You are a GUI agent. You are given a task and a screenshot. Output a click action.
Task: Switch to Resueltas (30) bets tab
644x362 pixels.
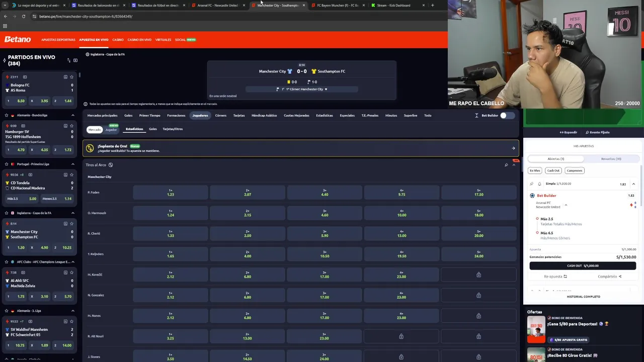coord(611,159)
